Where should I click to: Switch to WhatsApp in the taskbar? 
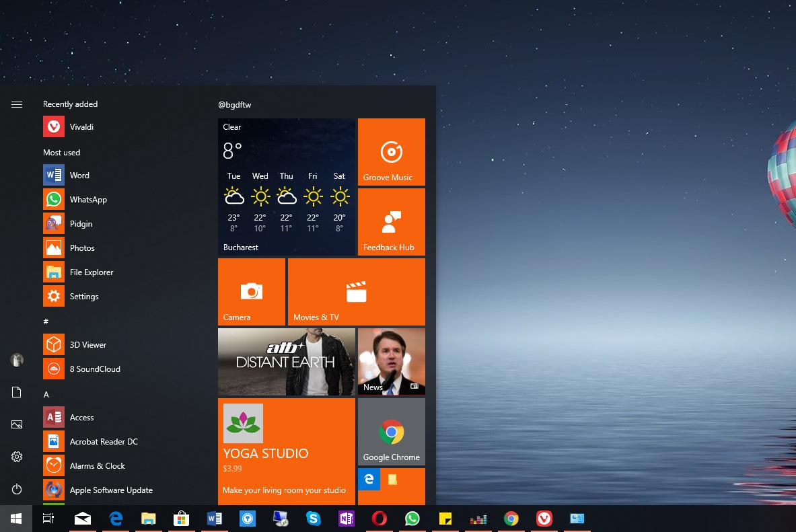point(412,519)
